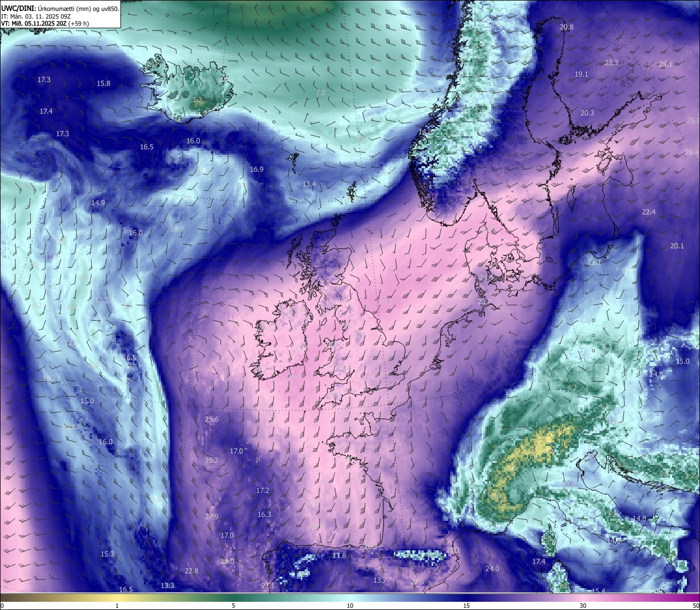Viewport: 700px width, 610px height.
Task: Click the 30 tick on the color scale
Action: [x=583, y=606]
